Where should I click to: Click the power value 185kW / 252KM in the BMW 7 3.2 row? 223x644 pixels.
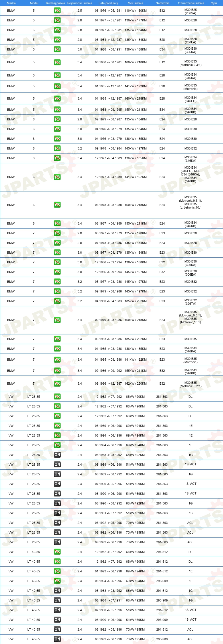coord(135,301)
